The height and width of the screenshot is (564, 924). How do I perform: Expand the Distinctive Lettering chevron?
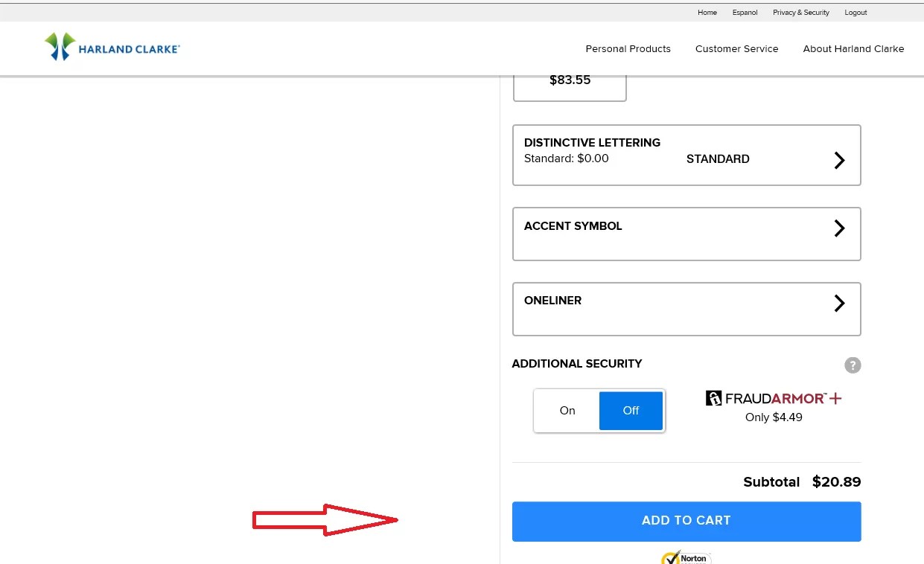(839, 160)
